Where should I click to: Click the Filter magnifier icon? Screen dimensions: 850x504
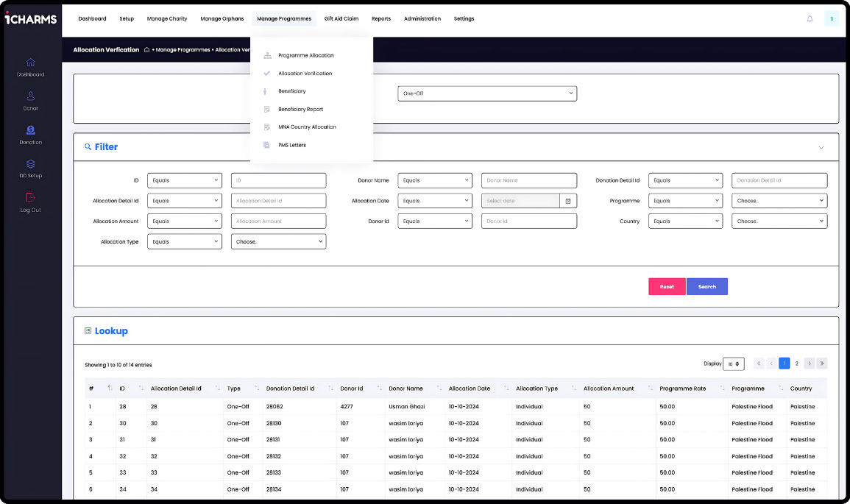coord(88,147)
